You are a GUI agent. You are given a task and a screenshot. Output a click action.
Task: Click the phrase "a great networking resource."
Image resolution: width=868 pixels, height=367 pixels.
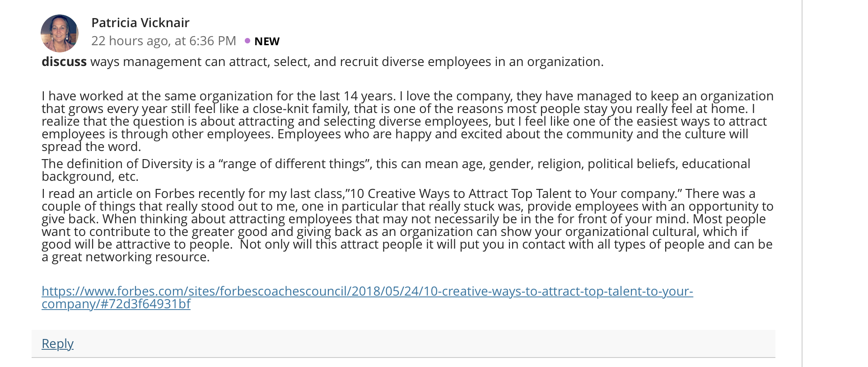tap(126, 257)
